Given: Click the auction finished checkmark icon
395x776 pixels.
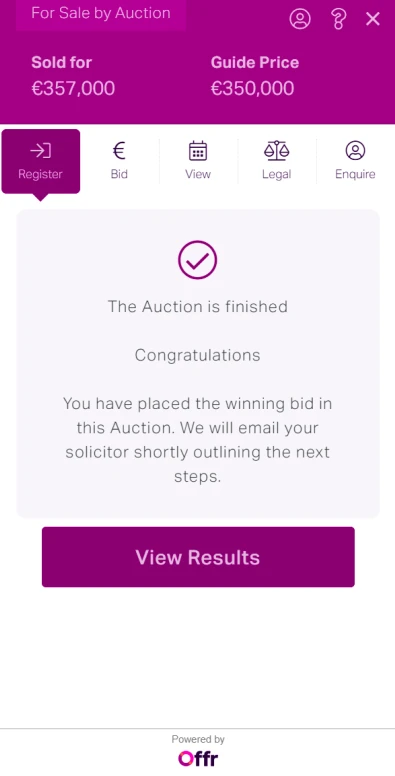Looking at the screenshot, I should 198,260.
